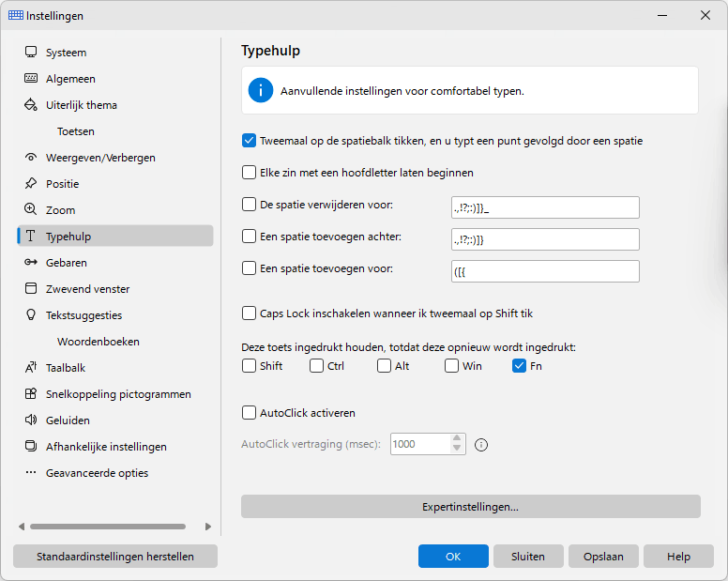The width and height of the screenshot is (728, 581).
Task: Confirm with the OK button
Action: point(453,557)
